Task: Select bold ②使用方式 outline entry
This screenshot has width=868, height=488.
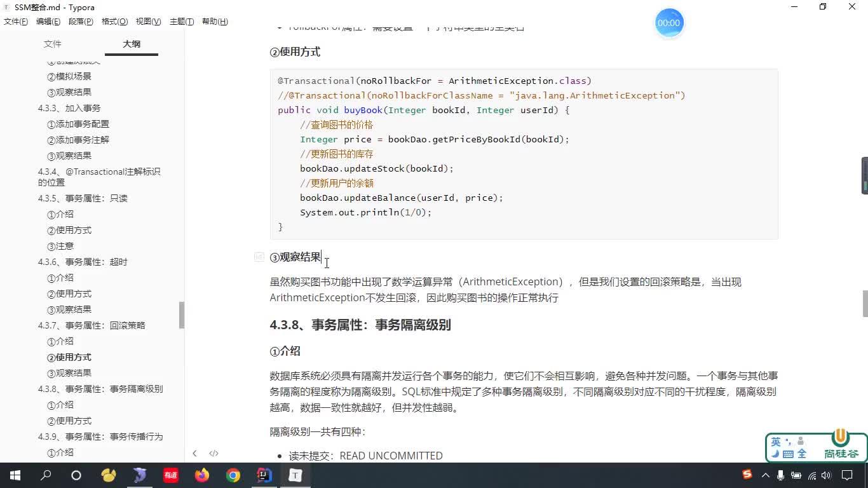Action: 69,357
